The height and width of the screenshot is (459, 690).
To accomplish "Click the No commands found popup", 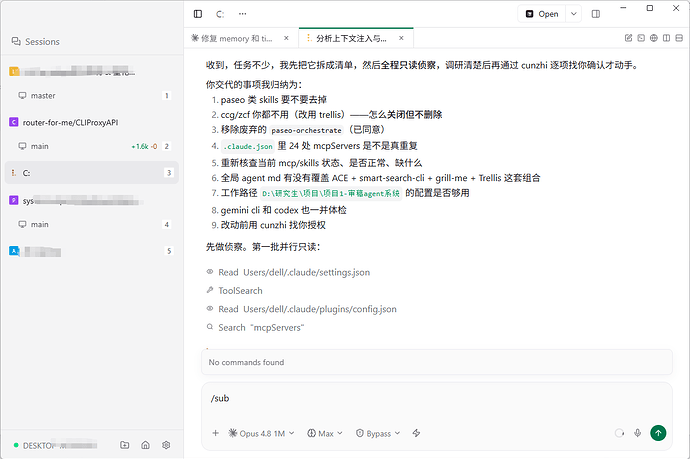I will 437,363.
